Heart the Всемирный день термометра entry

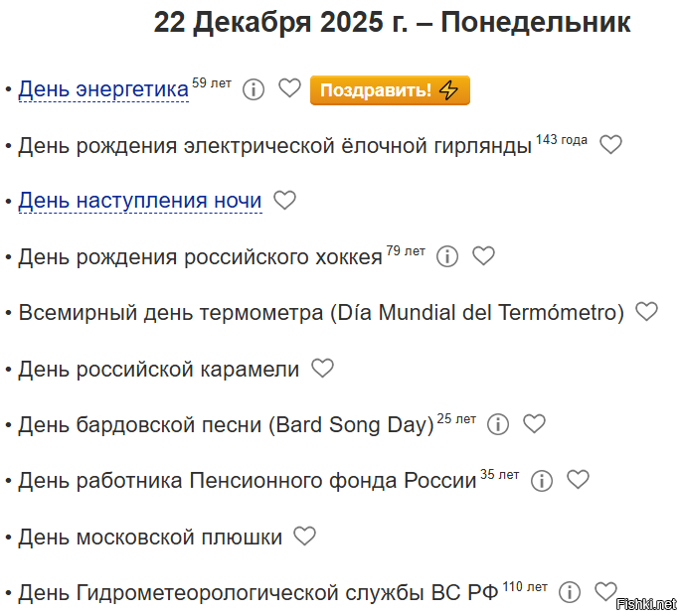(646, 312)
